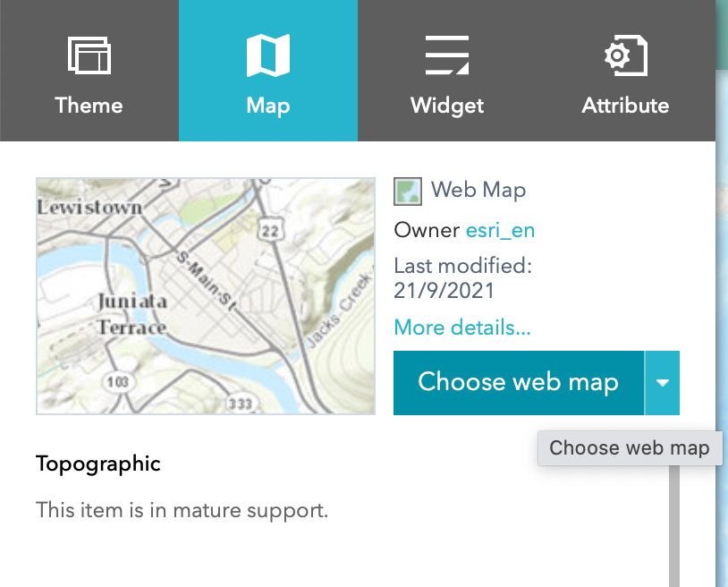Click the Attribute gear document icon

pos(625,55)
